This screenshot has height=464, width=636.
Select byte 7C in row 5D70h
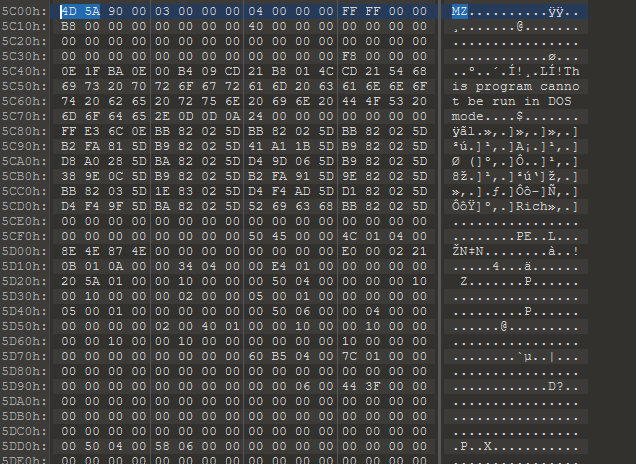point(349,357)
